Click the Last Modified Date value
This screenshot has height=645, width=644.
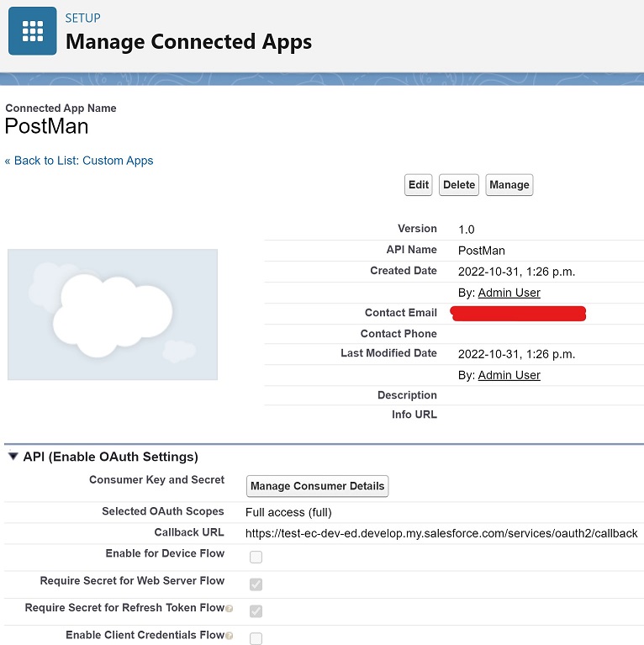tap(516, 354)
